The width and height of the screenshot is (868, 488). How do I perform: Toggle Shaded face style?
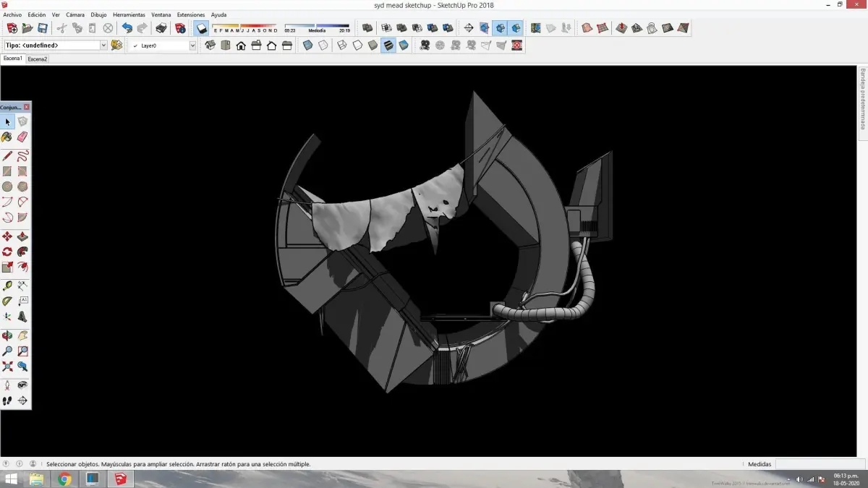[x=373, y=45]
